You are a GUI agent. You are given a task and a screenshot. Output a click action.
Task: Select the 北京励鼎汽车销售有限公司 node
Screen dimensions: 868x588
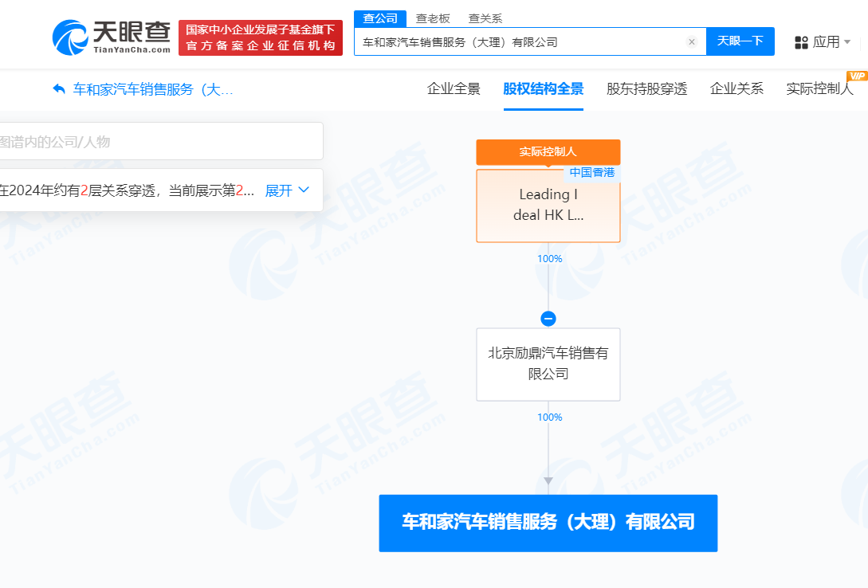pos(548,364)
